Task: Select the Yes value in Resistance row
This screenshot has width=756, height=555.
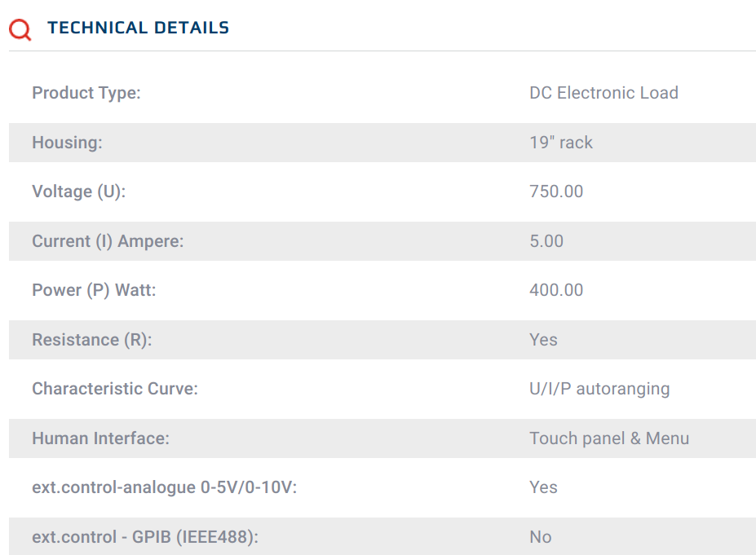Action: pyautogui.click(x=543, y=340)
